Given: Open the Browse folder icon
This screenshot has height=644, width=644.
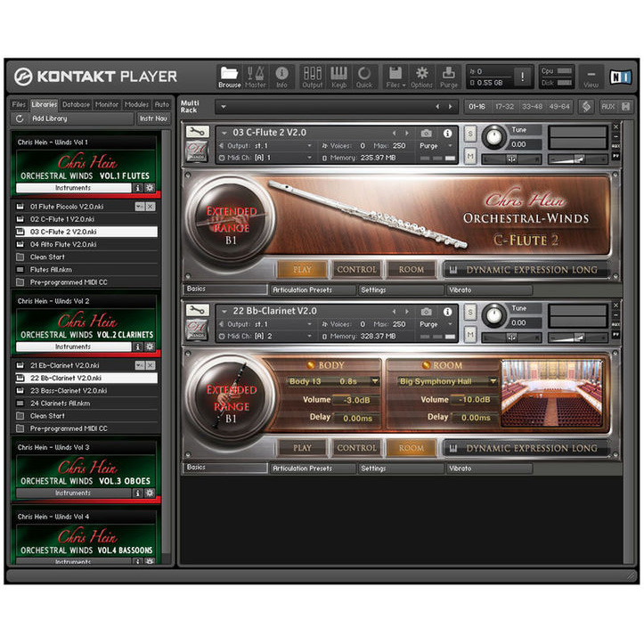Looking at the screenshot, I should pyautogui.click(x=229, y=77).
